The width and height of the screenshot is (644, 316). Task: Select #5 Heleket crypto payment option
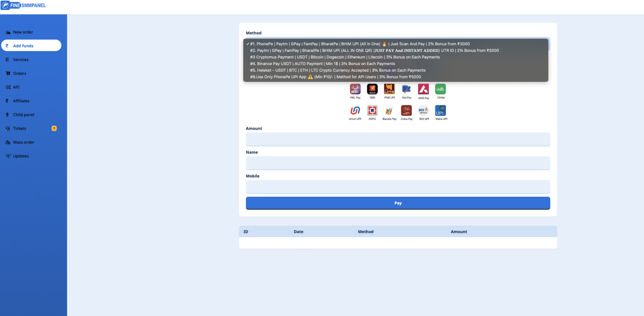[x=337, y=71]
